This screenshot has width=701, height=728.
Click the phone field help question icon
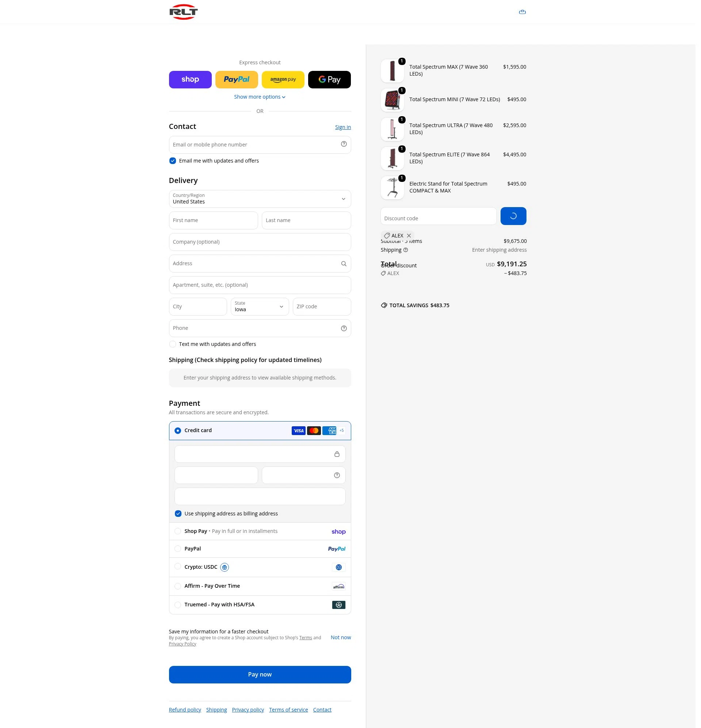(344, 328)
